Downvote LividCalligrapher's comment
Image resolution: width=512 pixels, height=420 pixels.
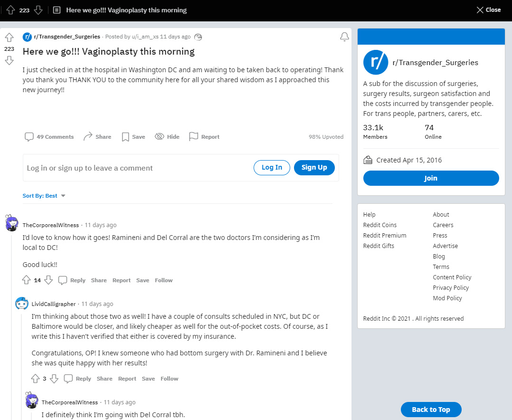(x=54, y=379)
